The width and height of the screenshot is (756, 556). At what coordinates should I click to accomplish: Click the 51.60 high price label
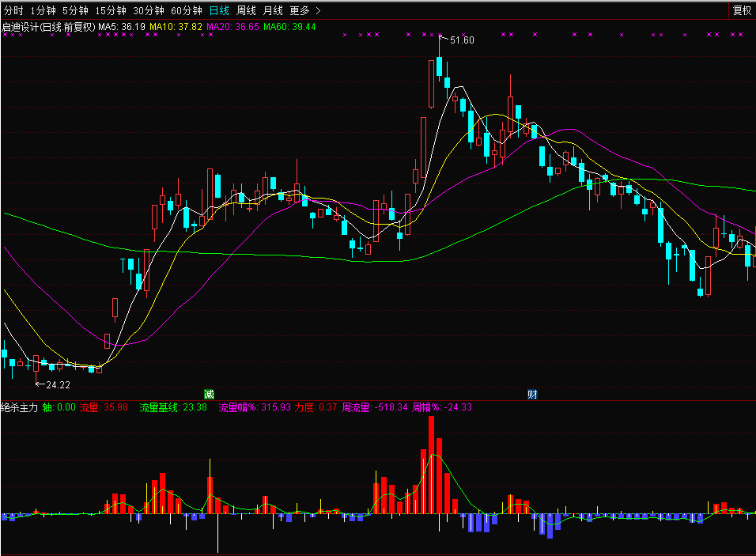pyautogui.click(x=462, y=40)
